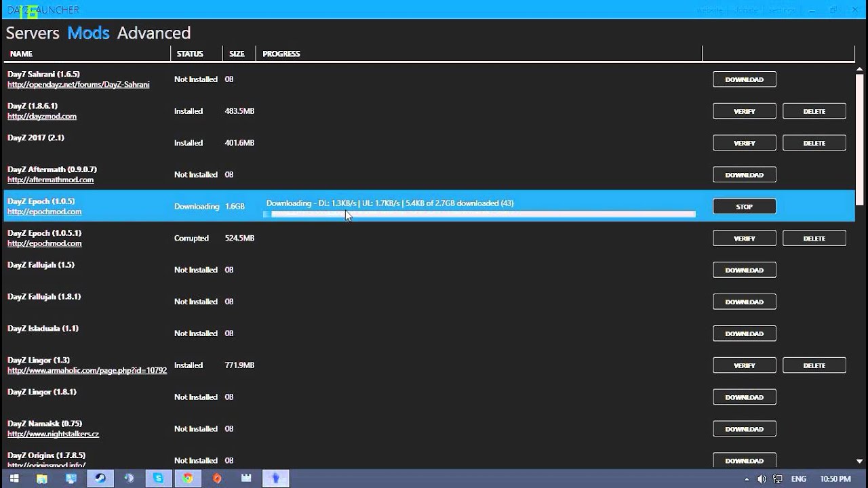Screen dimensions: 868x488
Task: Click the network tray icon
Action: [778, 479]
